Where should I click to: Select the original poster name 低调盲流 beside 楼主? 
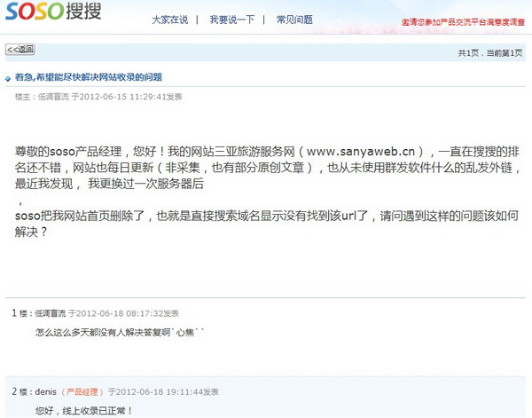[x=52, y=97]
